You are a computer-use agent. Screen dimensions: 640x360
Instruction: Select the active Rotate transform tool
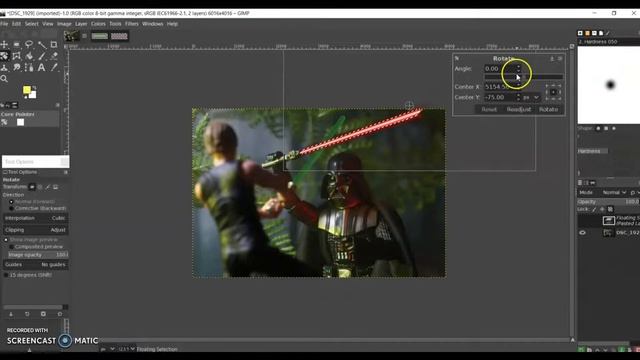tap(4, 56)
